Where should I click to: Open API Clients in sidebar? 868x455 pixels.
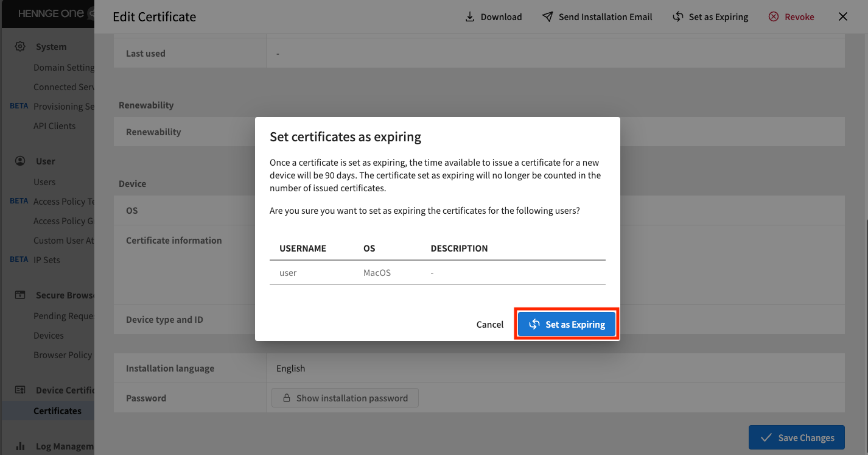click(55, 126)
